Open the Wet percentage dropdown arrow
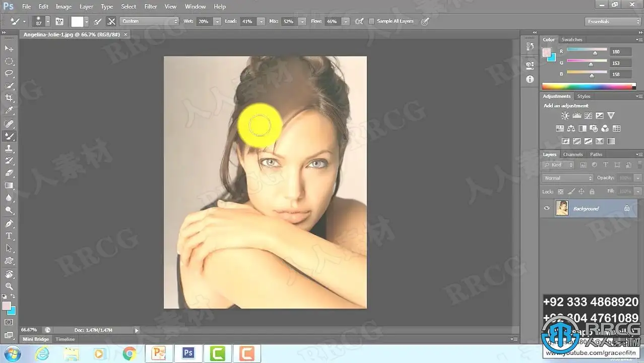This screenshot has width=644, height=363. click(x=217, y=21)
